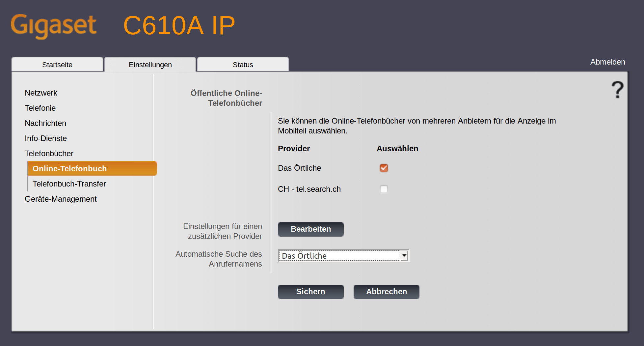Navigate to Info-Dienste

46,138
